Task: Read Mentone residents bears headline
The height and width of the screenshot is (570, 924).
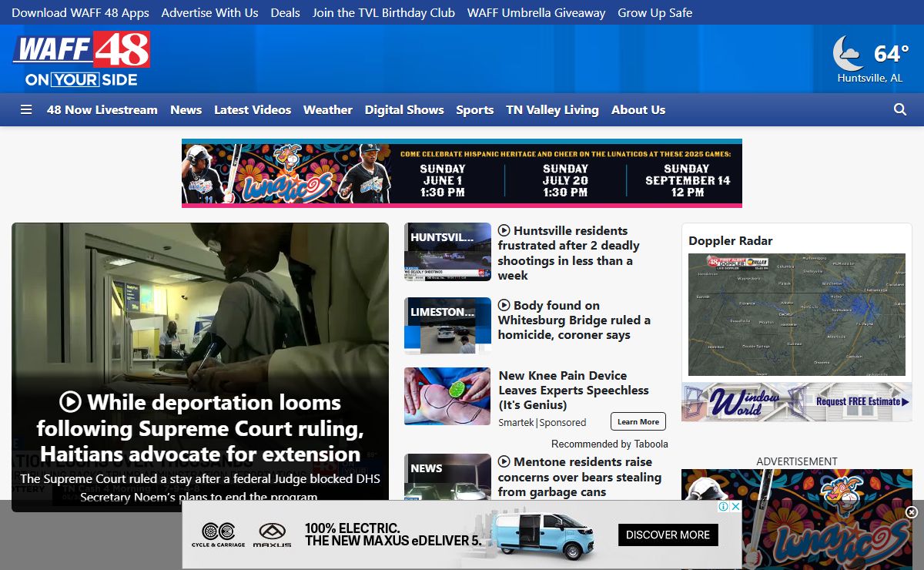Action: point(580,477)
